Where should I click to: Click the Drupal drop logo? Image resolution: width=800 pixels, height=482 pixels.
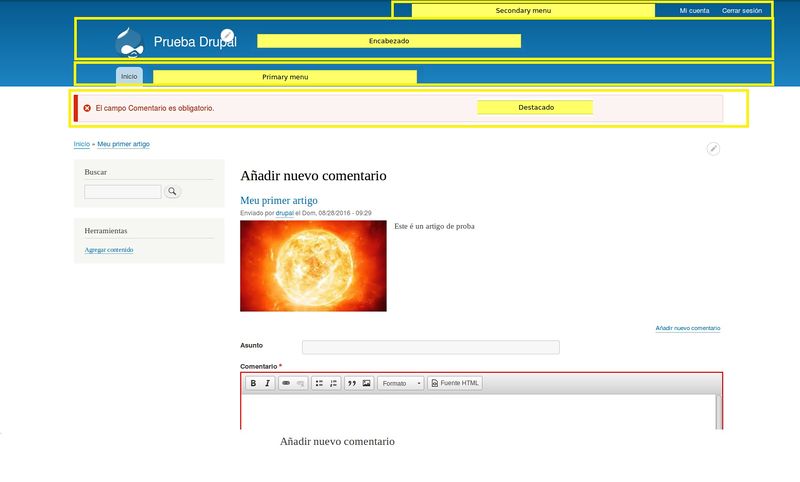tap(130, 42)
